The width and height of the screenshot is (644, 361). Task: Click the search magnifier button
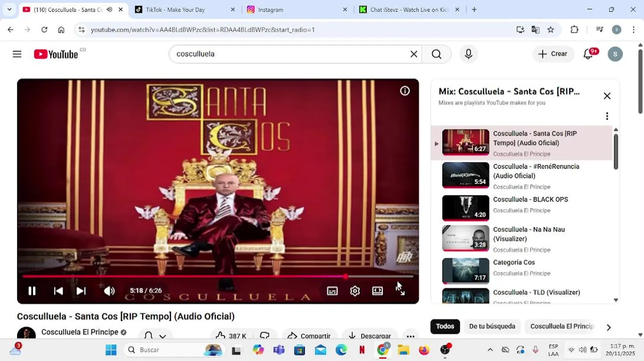click(436, 54)
